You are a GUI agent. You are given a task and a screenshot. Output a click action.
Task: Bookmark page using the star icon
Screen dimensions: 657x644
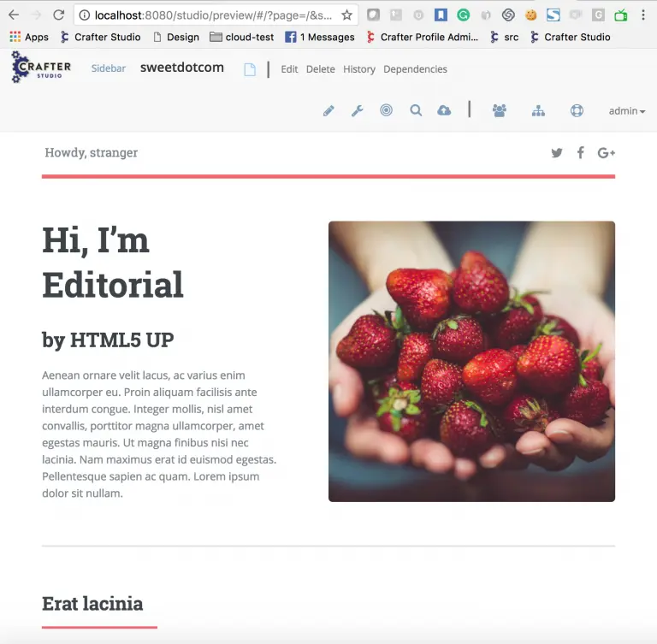346,15
